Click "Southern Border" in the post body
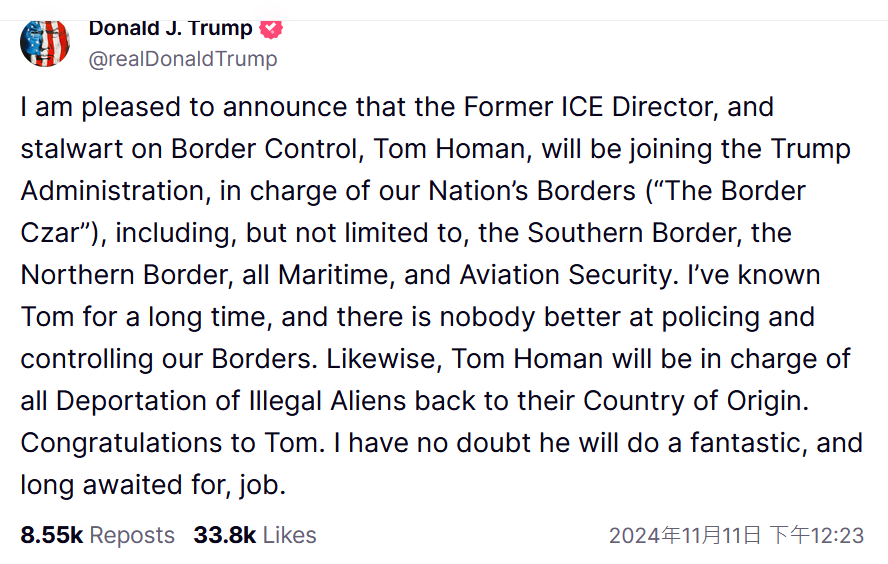Screen dimensions: 888x564 (x=631, y=233)
